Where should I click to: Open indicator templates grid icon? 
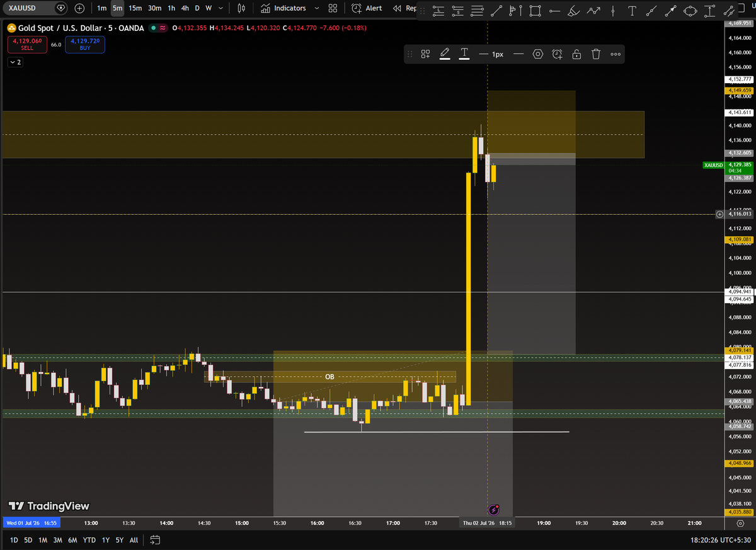[x=333, y=8]
